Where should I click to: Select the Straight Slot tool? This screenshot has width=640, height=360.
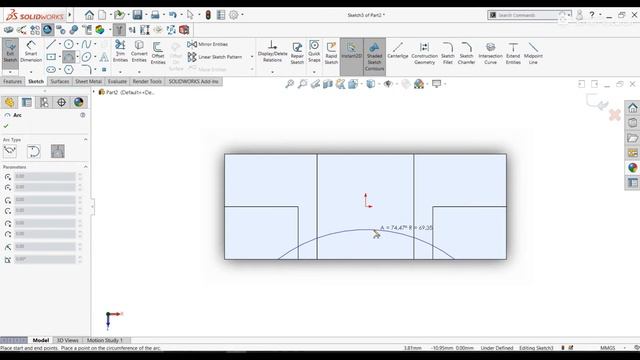tap(51, 69)
